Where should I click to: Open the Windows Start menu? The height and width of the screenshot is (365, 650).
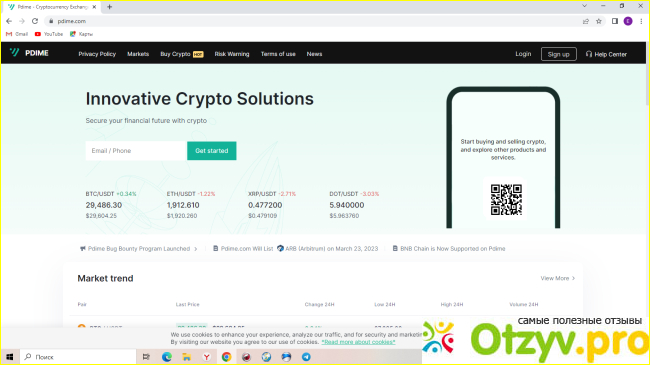coord(10,357)
